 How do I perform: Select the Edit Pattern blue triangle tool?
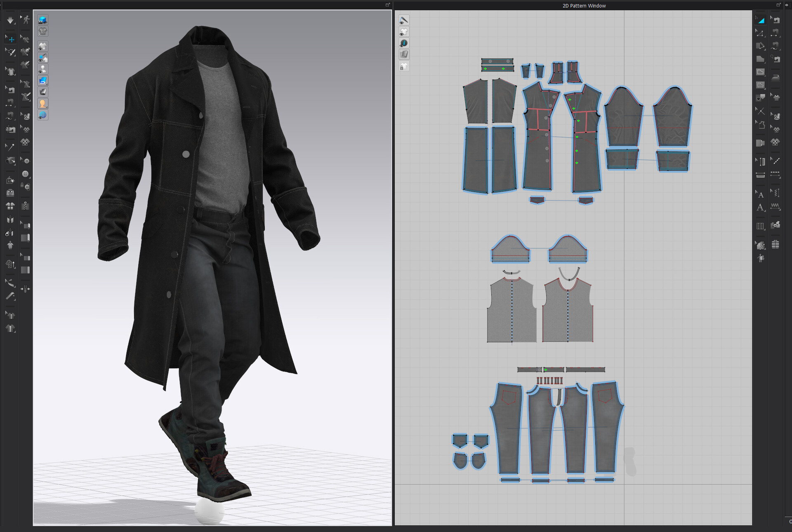coord(760,20)
